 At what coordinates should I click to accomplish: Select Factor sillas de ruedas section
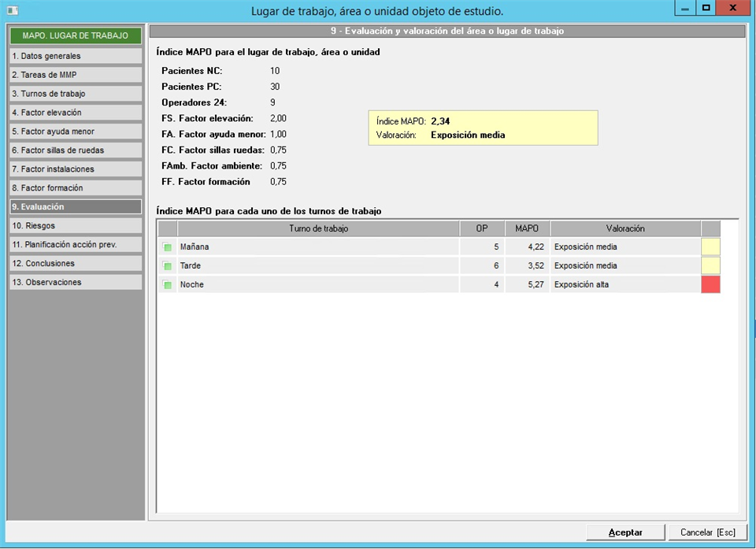[x=75, y=150]
